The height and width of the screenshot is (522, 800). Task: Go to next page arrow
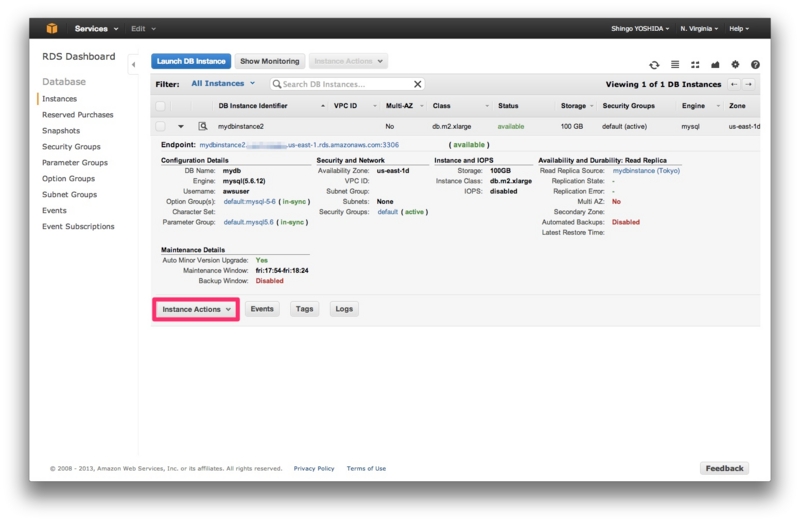click(748, 84)
